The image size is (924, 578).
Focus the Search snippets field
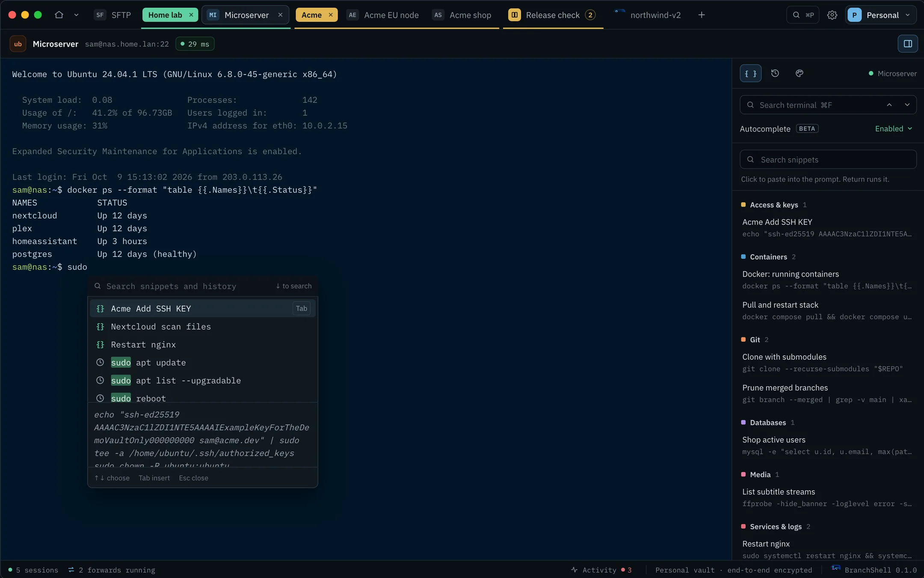tap(828, 160)
